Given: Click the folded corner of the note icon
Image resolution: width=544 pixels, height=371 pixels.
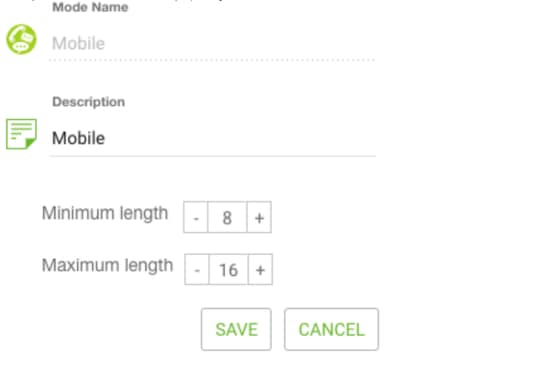Looking at the screenshot, I should pos(31,143).
